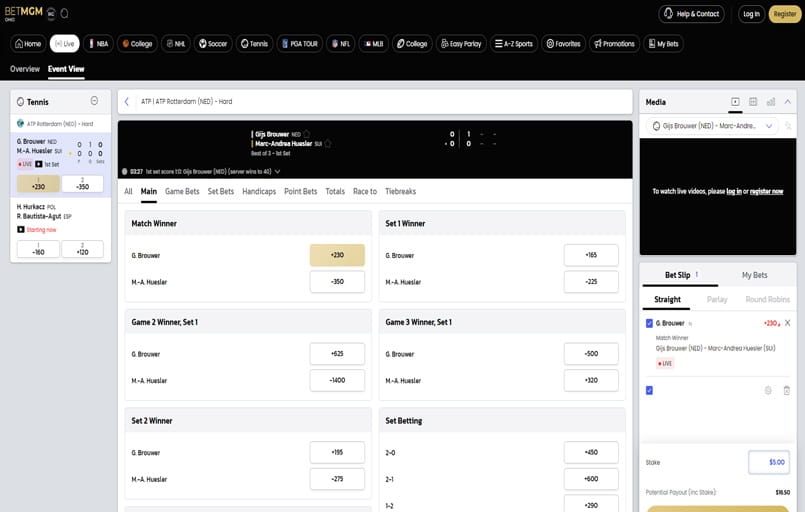
Task: Open the A-Z Sports list
Action: pyautogui.click(x=513, y=44)
